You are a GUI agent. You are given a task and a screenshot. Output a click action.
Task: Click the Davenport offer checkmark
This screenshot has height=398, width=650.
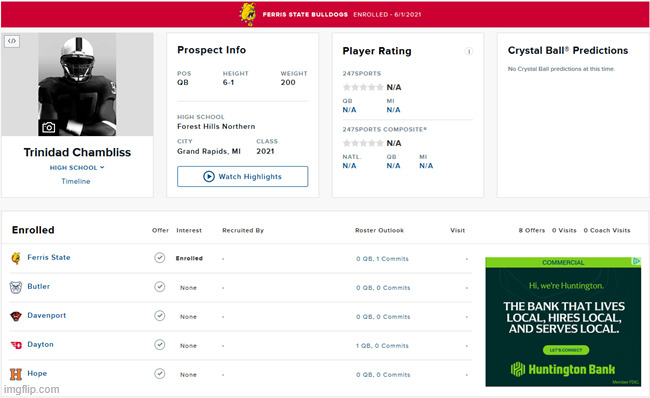[x=160, y=315]
